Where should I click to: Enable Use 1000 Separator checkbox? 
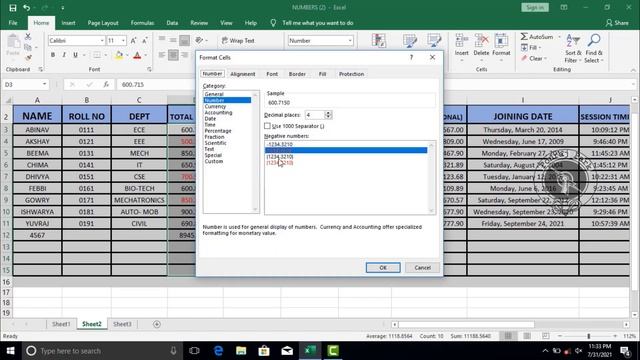pyautogui.click(x=267, y=126)
